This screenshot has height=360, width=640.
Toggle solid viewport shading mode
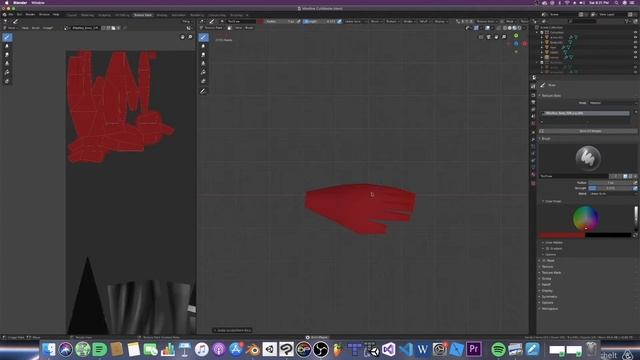(510, 28)
